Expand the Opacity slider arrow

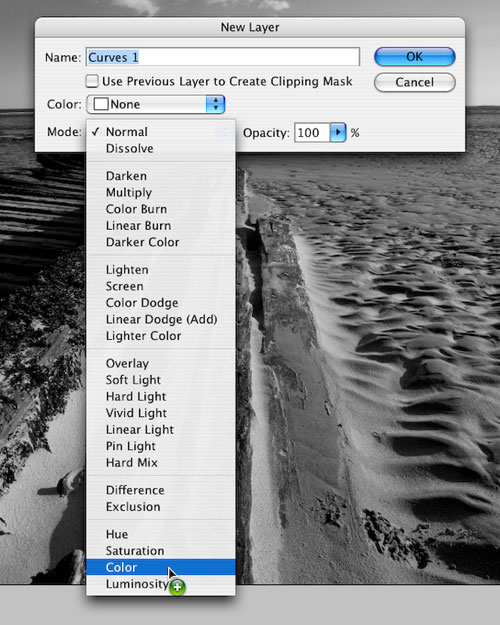coord(338,132)
